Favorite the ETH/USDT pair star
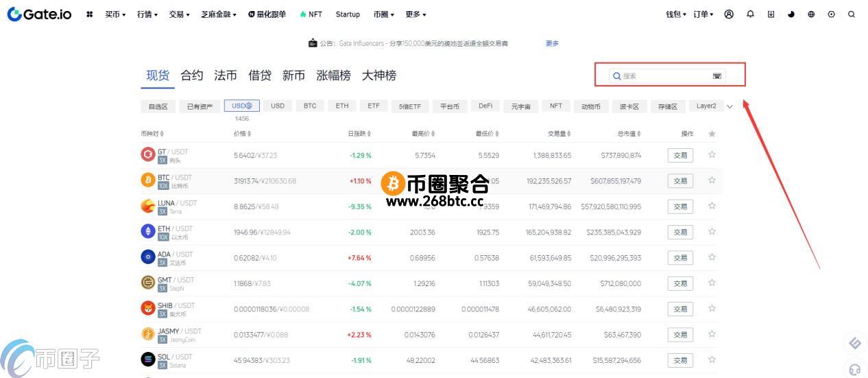The image size is (868, 378). click(x=712, y=232)
